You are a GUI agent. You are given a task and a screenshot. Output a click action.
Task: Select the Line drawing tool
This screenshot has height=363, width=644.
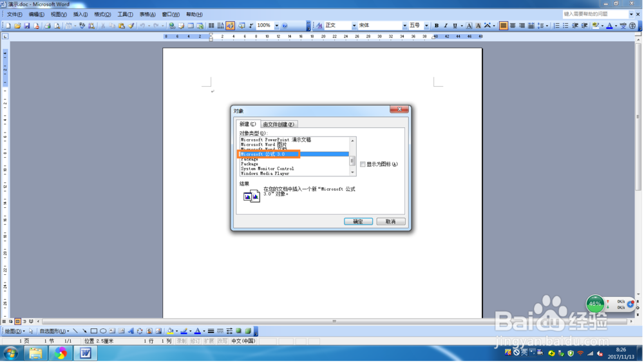75,331
